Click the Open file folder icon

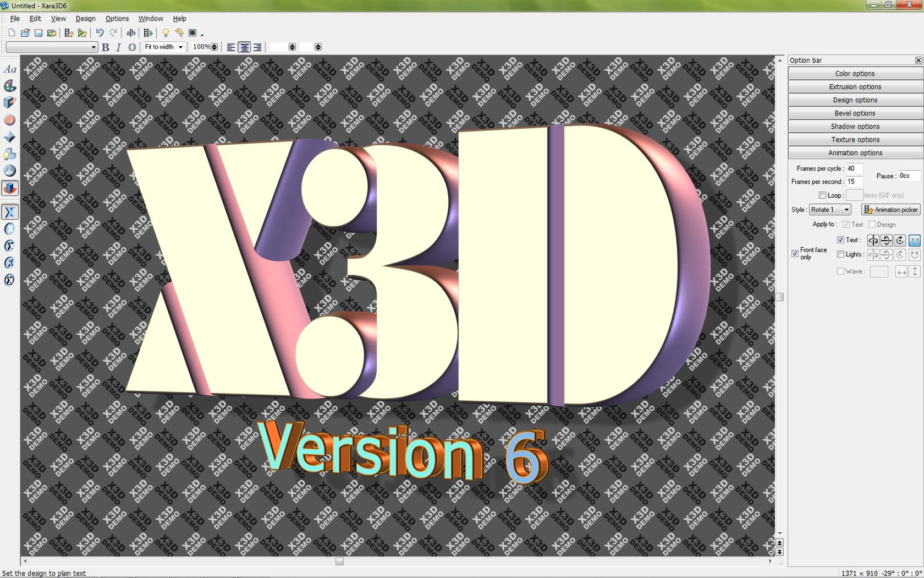[x=25, y=33]
